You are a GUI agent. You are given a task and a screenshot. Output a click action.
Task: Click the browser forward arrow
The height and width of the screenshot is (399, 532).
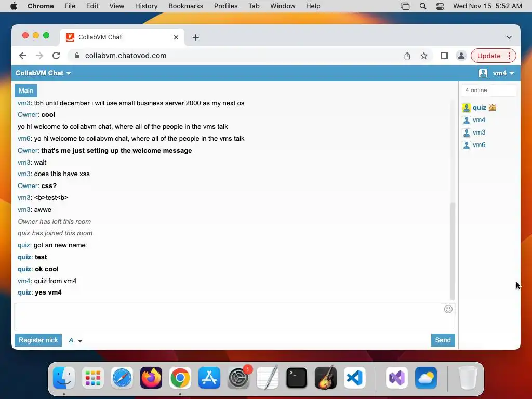39,56
